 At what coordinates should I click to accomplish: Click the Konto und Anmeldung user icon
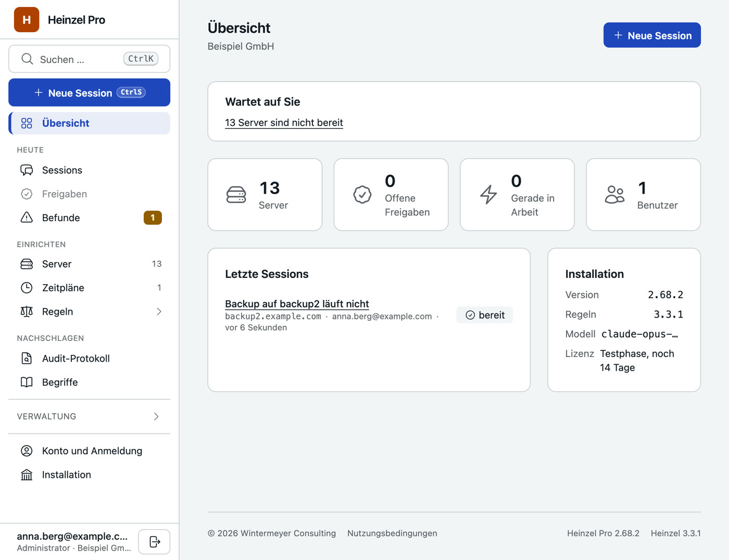tap(27, 451)
